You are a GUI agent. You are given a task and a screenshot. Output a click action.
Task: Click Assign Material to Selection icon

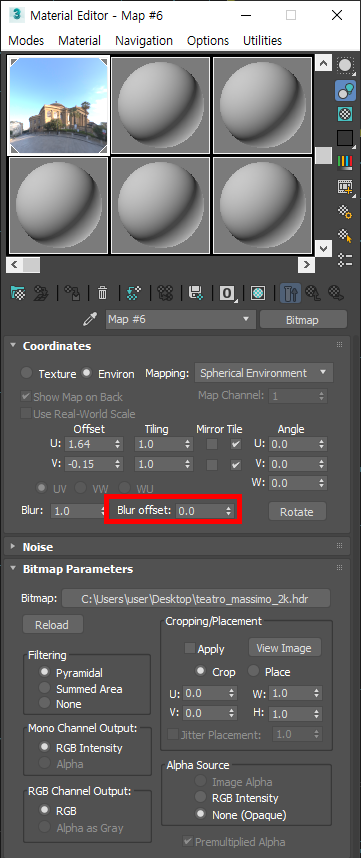(x=72, y=293)
